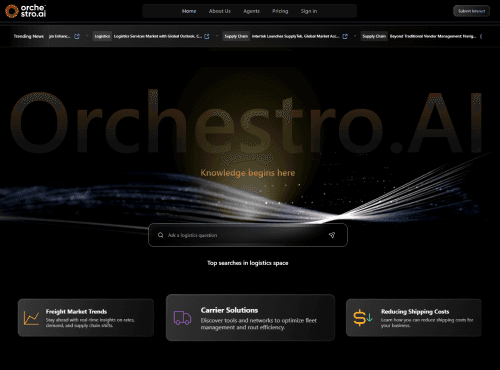Click the dollar-down icon on the Reducing Shipping Costs card

(x=363, y=318)
